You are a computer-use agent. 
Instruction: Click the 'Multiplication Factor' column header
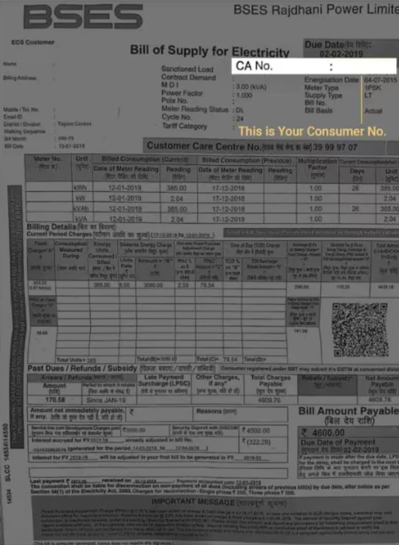point(317,167)
